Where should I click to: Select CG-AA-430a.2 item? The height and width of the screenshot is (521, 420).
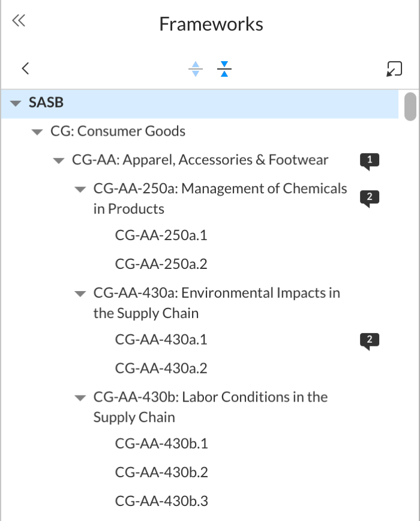pyautogui.click(x=161, y=368)
